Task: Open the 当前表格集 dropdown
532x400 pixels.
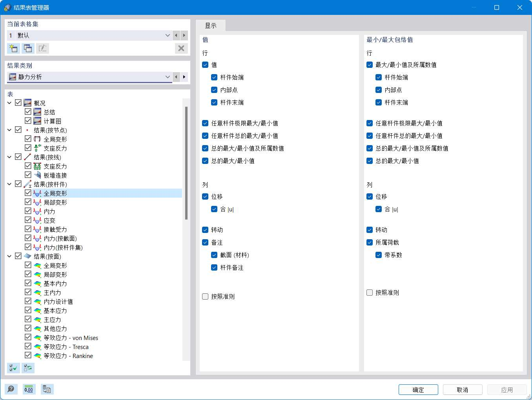Action: [168, 35]
